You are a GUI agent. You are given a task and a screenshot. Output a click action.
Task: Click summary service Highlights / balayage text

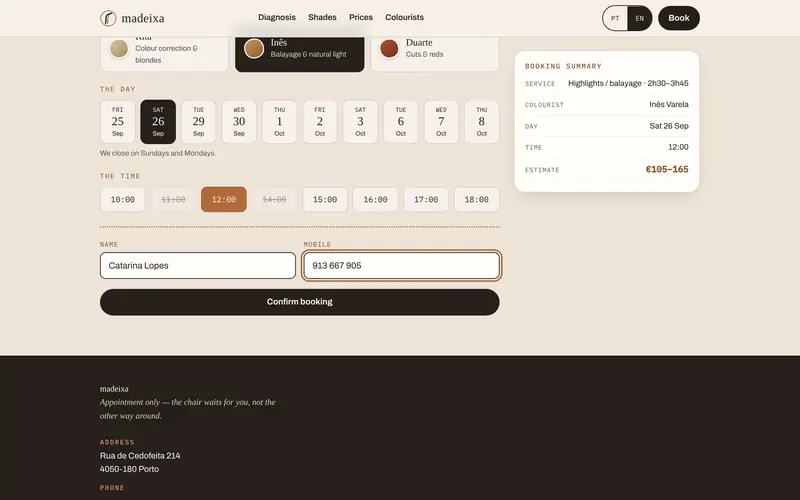tap(628, 83)
